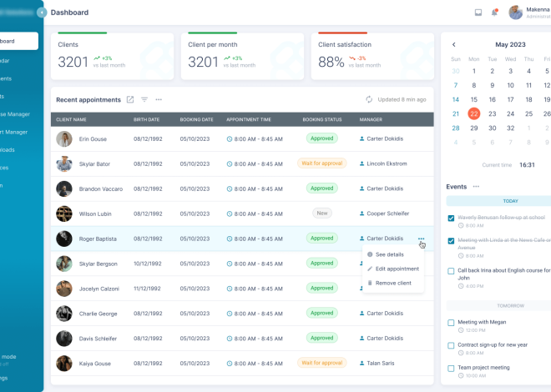Select client name Charlie George

[98, 314]
